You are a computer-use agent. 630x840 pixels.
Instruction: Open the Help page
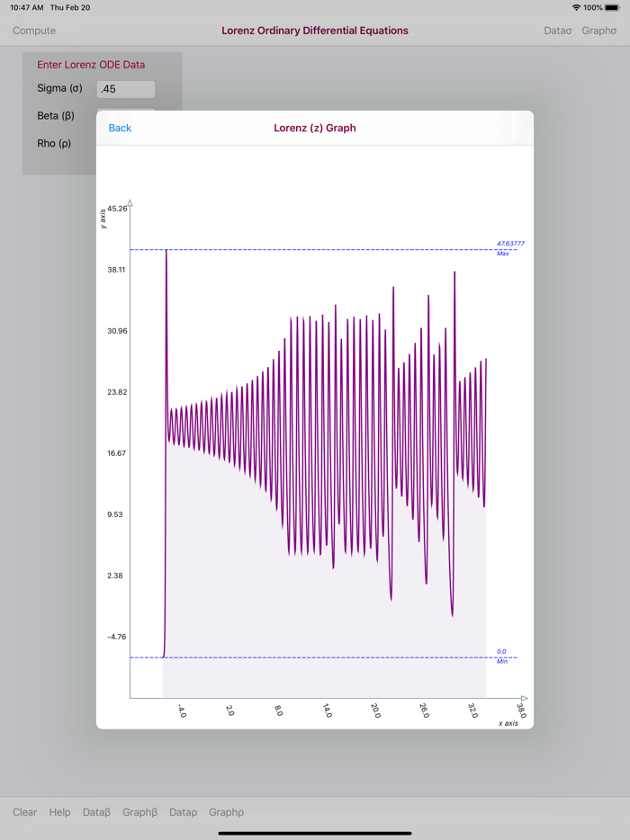(x=59, y=812)
